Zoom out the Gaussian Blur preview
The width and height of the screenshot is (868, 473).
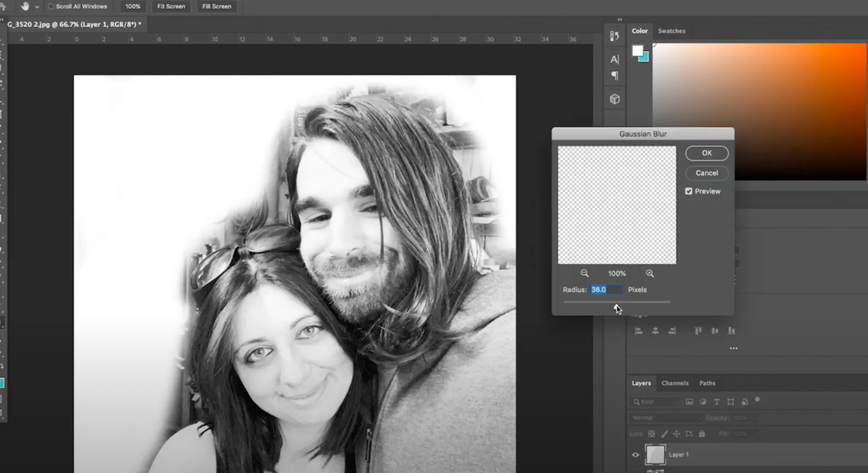tap(584, 273)
